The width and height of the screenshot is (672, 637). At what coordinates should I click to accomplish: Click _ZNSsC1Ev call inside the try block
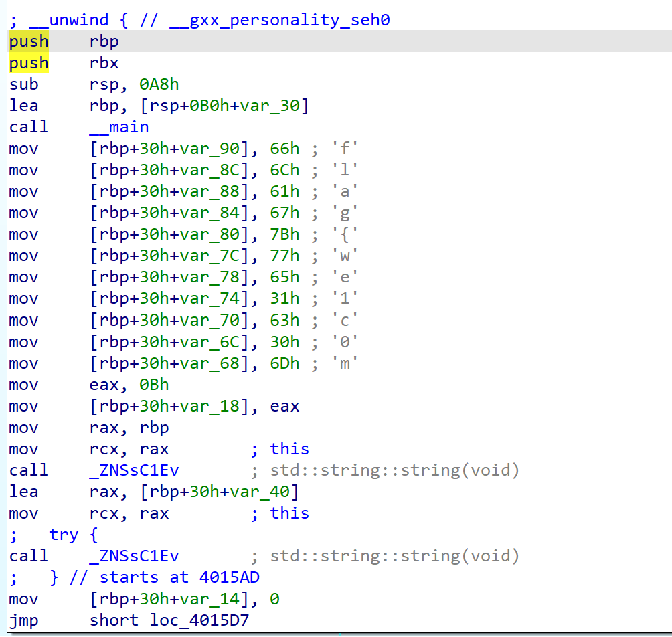pyautogui.click(x=134, y=556)
